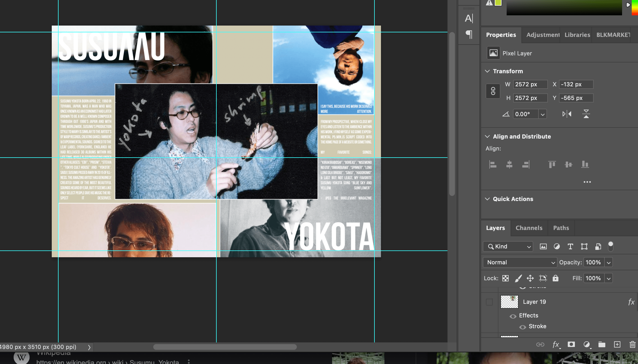Click the X position field

(x=576, y=84)
